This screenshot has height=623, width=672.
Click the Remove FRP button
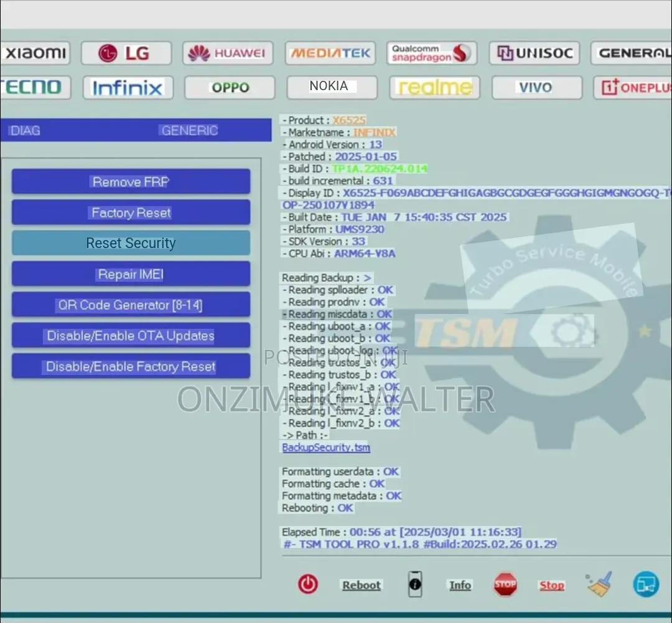(x=131, y=182)
